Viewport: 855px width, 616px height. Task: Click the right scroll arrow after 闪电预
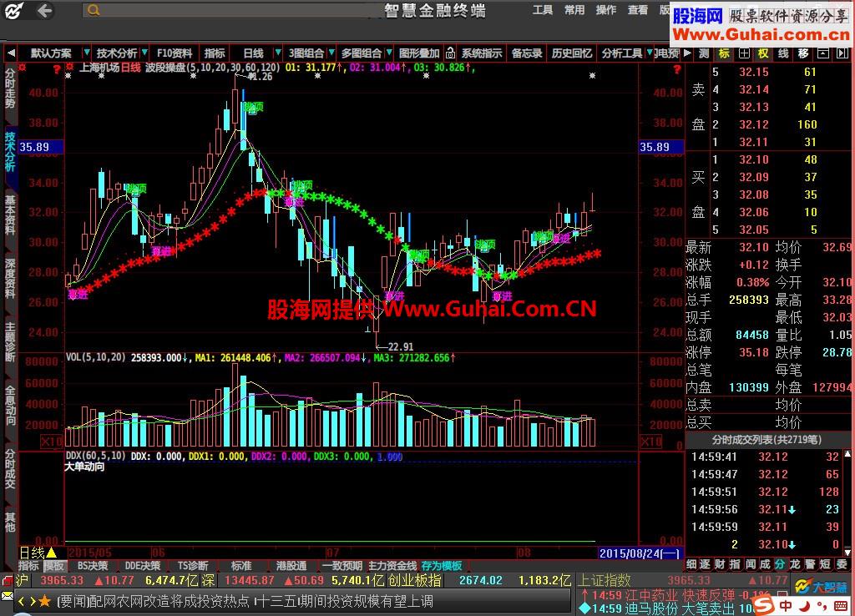pos(688,53)
